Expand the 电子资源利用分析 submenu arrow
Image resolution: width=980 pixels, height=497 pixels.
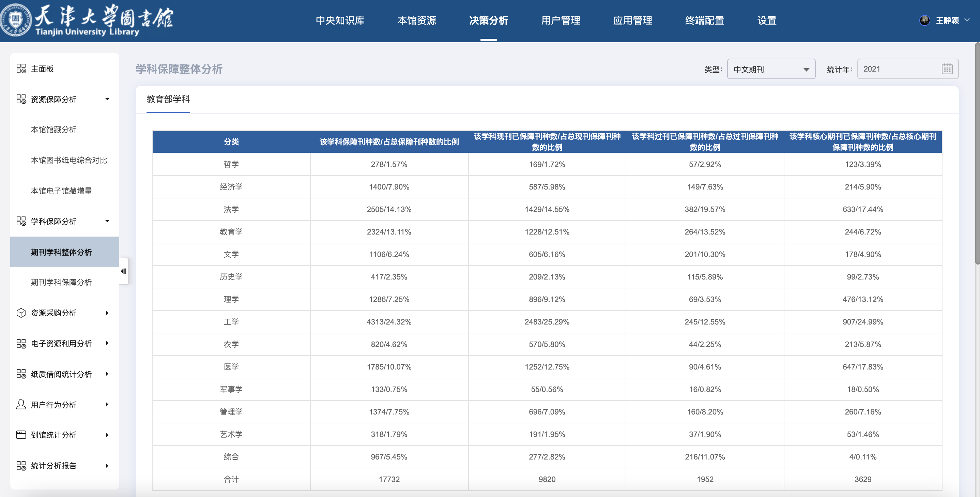tap(107, 343)
